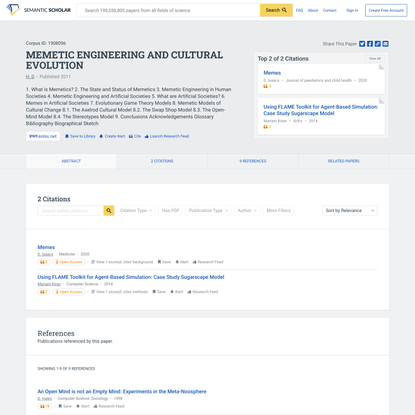Open the Citation Type dropdown

click(136, 210)
